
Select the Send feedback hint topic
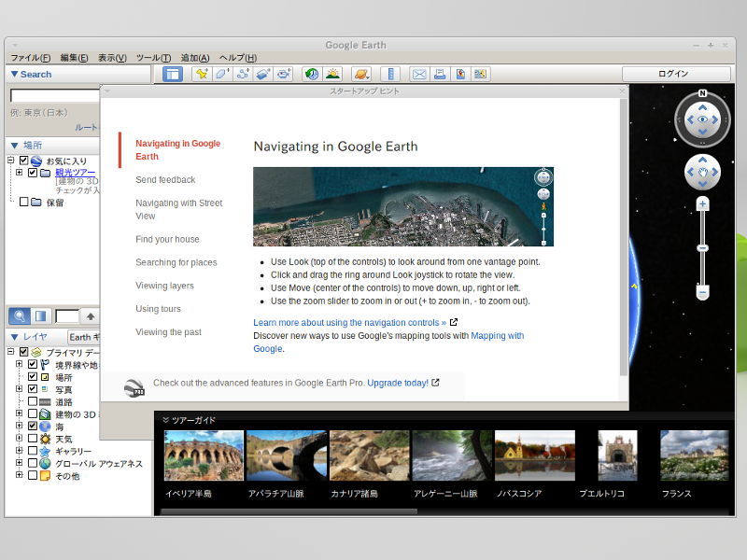165,179
